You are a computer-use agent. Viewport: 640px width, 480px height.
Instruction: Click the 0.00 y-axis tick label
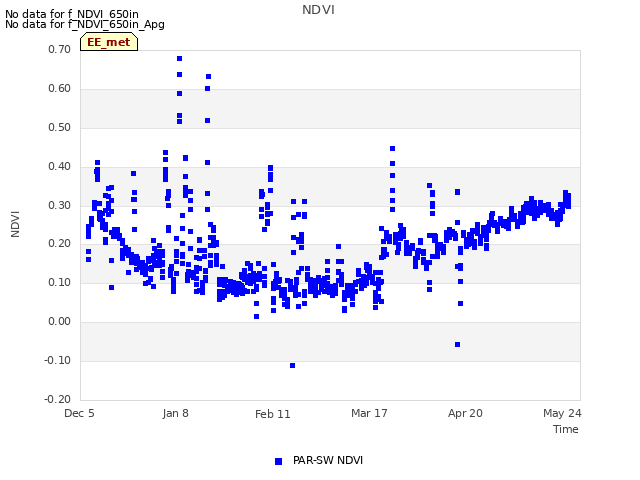pos(60,322)
